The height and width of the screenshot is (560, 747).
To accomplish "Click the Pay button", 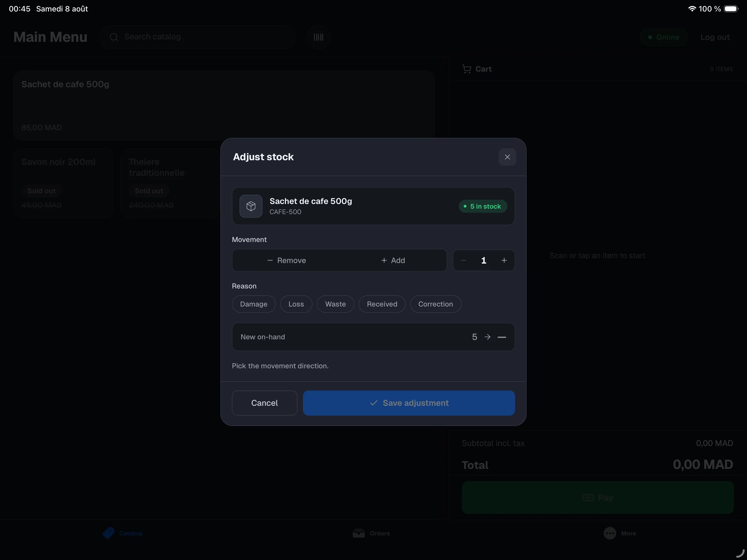I will (x=597, y=497).
